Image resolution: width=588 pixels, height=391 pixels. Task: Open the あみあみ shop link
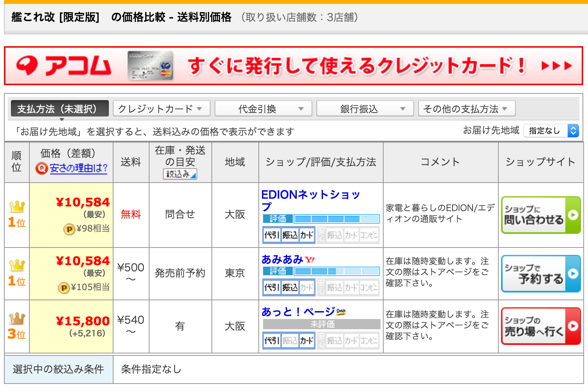click(x=282, y=259)
